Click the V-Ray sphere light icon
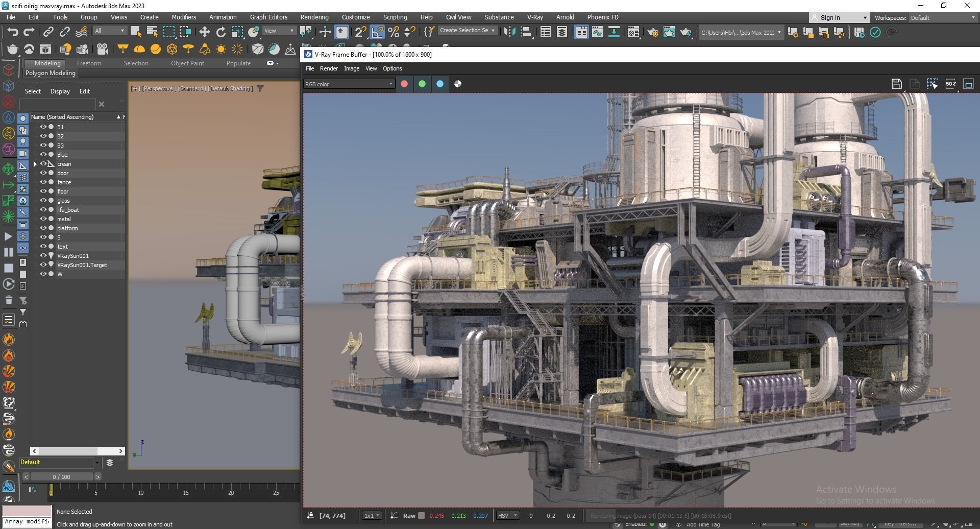The image size is (980, 529). [x=155, y=49]
